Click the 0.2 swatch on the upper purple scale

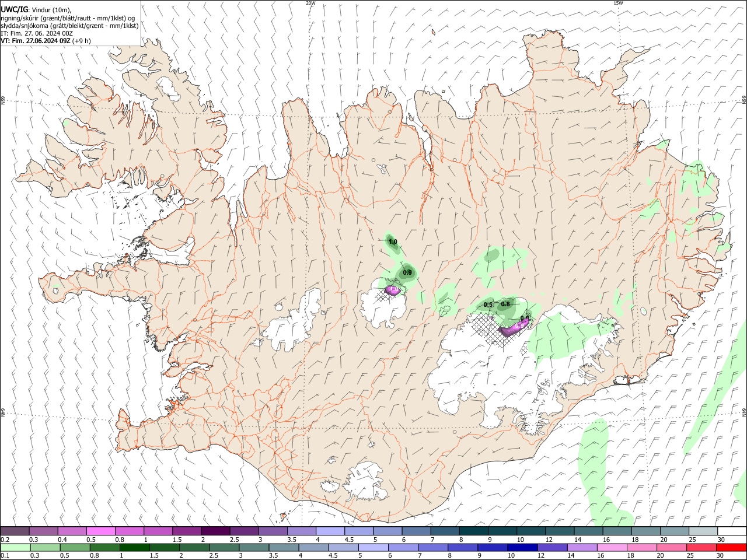click(x=15, y=531)
